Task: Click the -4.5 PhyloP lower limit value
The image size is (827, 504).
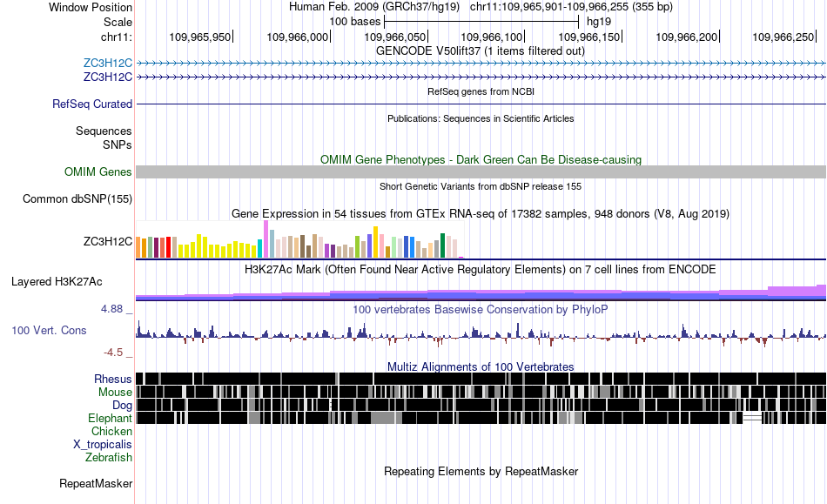Action: (113, 353)
